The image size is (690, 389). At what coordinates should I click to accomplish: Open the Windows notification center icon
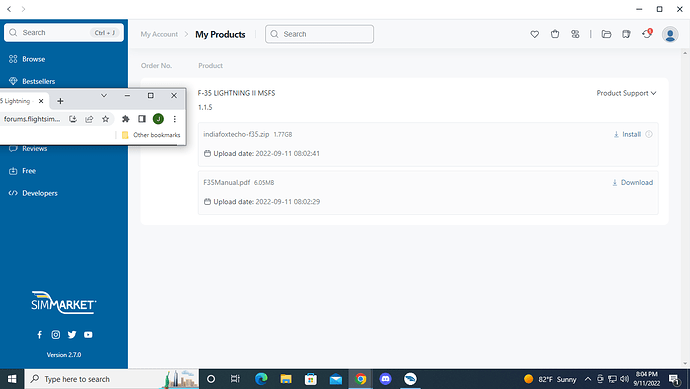(x=674, y=379)
